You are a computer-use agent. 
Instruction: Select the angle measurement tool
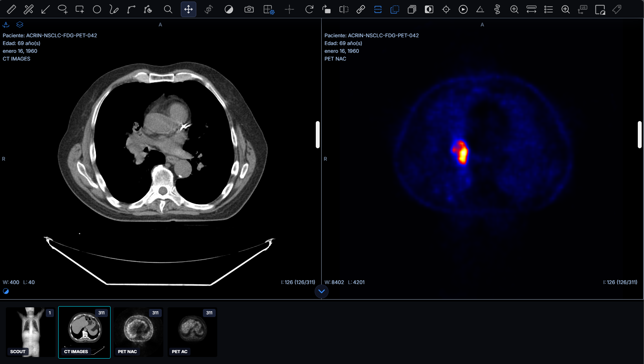coord(480,9)
